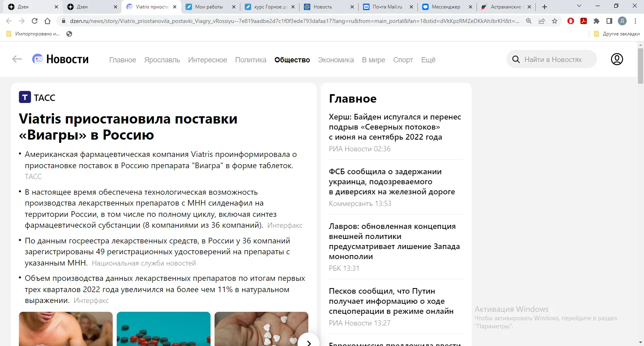This screenshot has width=644, height=346.
Task: Open the Песков about Путин headline
Action: (x=391, y=301)
